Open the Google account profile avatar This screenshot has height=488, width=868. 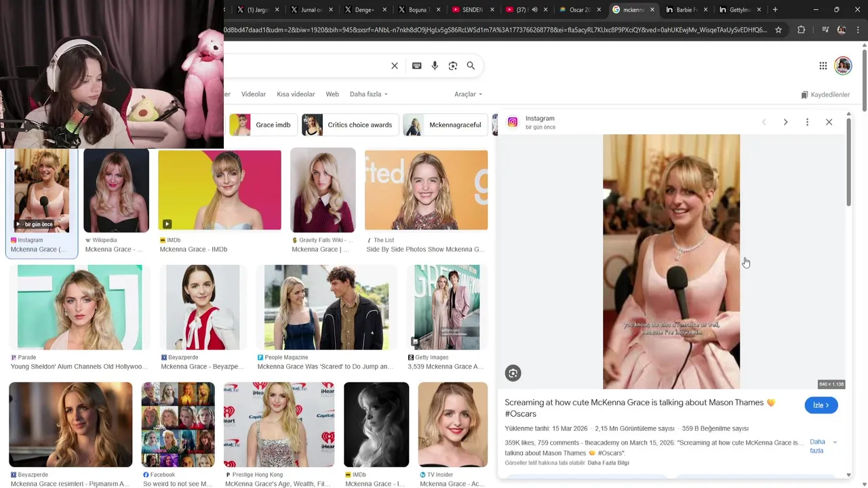pos(843,66)
